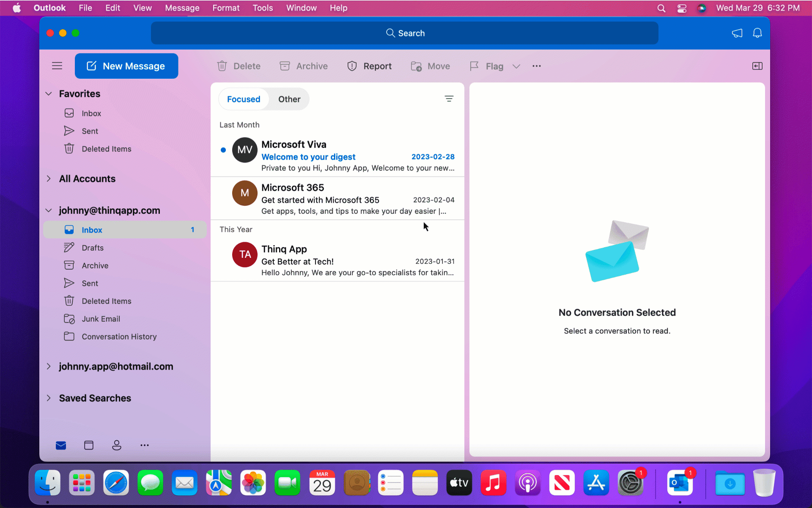Open more views ellipsis at sidebar bottom
This screenshot has height=508, width=812.
coord(145,445)
